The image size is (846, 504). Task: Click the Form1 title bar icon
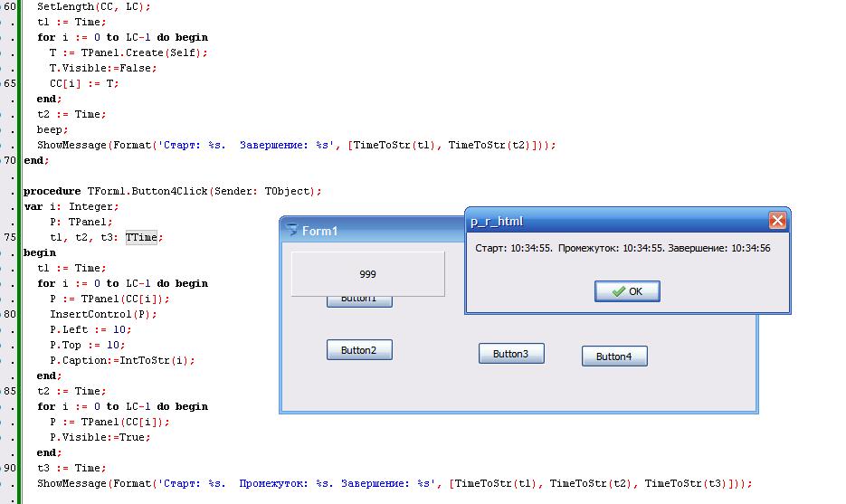(x=291, y=230)
